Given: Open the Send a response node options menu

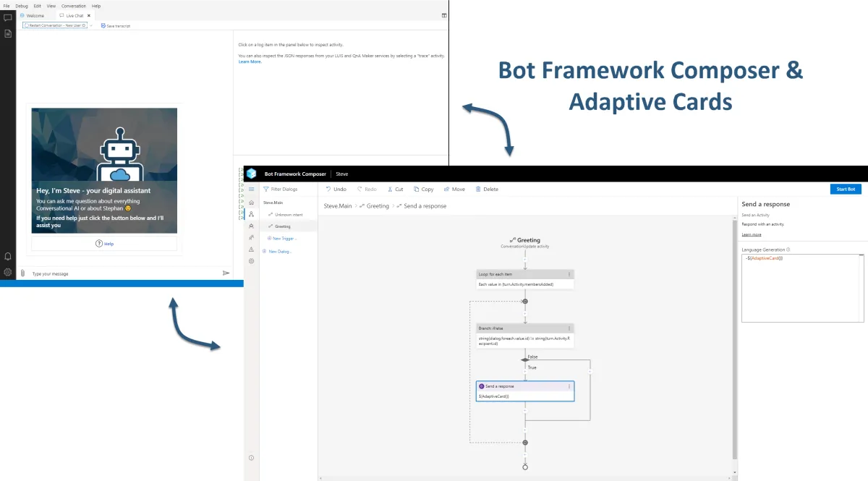Looking at the screenshot, I should click(569, 386).
